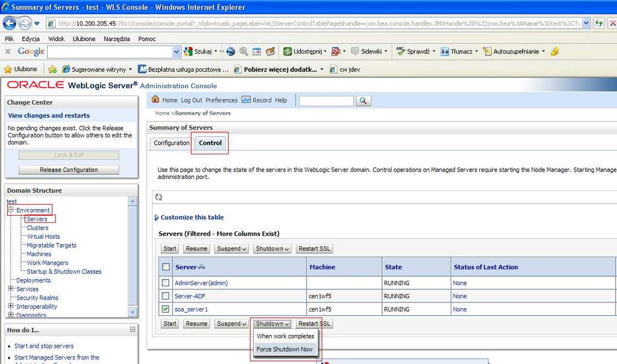This screenshot has height=364, width=617.
Task: Click the add-to-favorites star with green arrow
Action: [x=52, y=69]
